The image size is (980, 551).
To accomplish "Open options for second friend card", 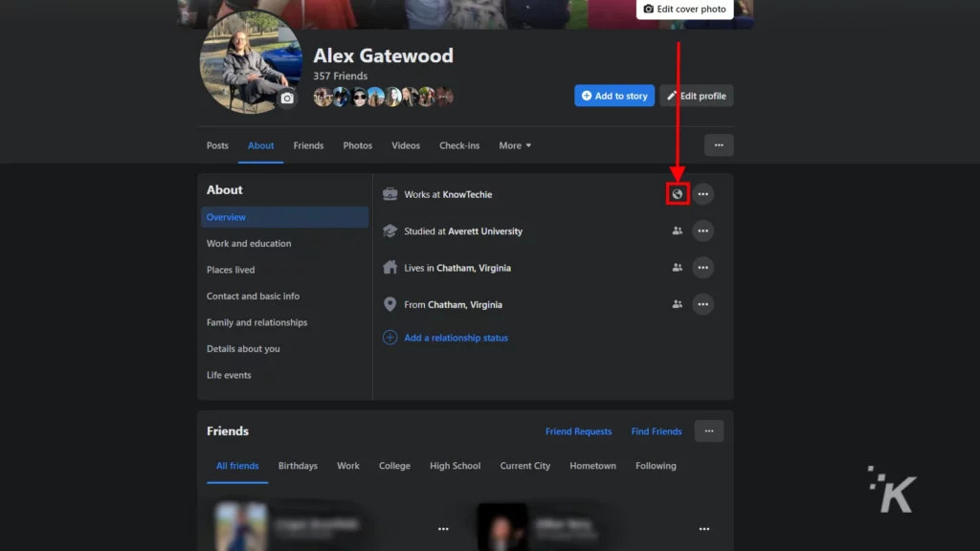I will click(x=703, y=528).
